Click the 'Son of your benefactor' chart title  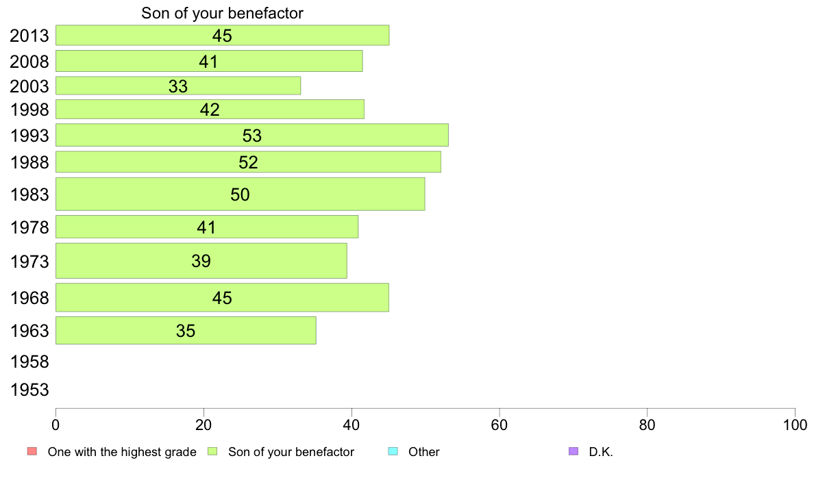point(222,13)
